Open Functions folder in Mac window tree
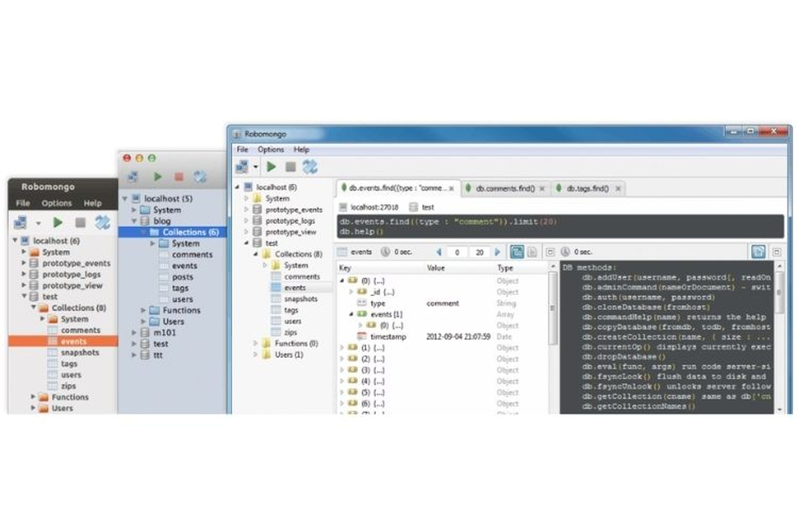This screenshot has height=532, width=798. tap(181, 310)
